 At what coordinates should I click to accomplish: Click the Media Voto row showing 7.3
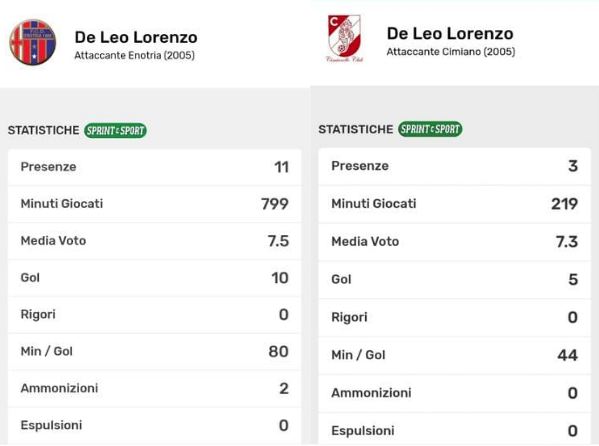point(455,242)
